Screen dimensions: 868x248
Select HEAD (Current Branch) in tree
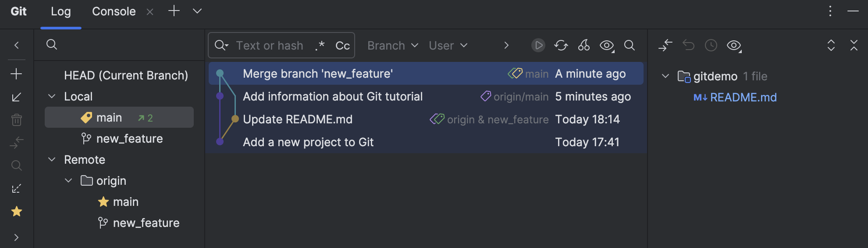pyautogui.click(x=126, y=75)
